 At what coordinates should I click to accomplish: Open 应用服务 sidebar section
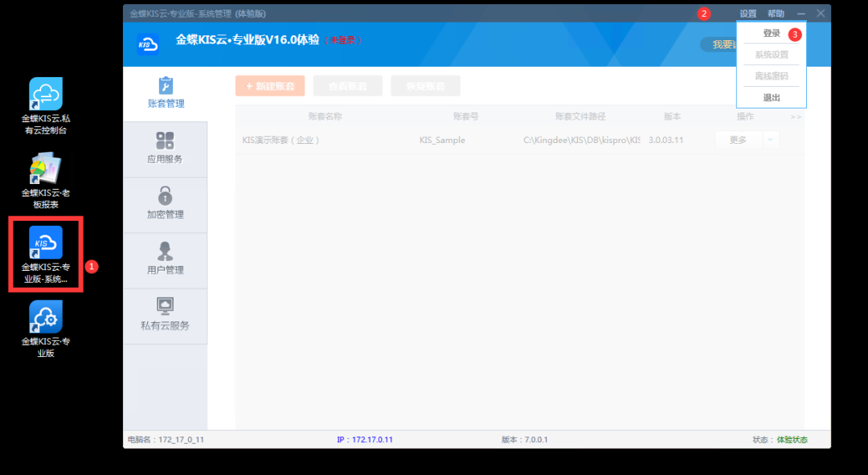pos(166,149)
